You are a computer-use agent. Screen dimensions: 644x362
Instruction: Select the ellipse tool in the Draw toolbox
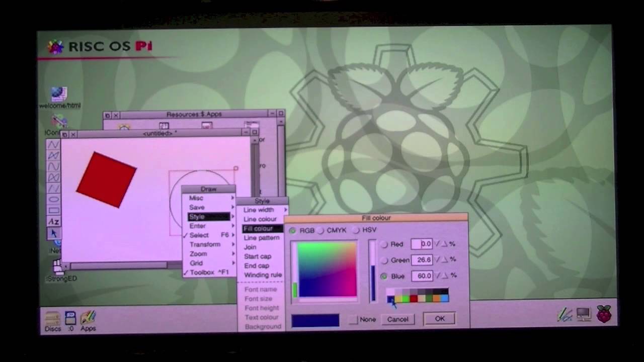[x=53, y=200]
